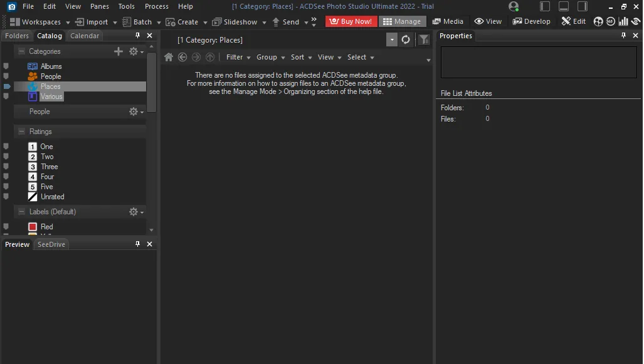
Task: Navigate forward in the file list
Action: pyautogui.click(x=196, y=57)
